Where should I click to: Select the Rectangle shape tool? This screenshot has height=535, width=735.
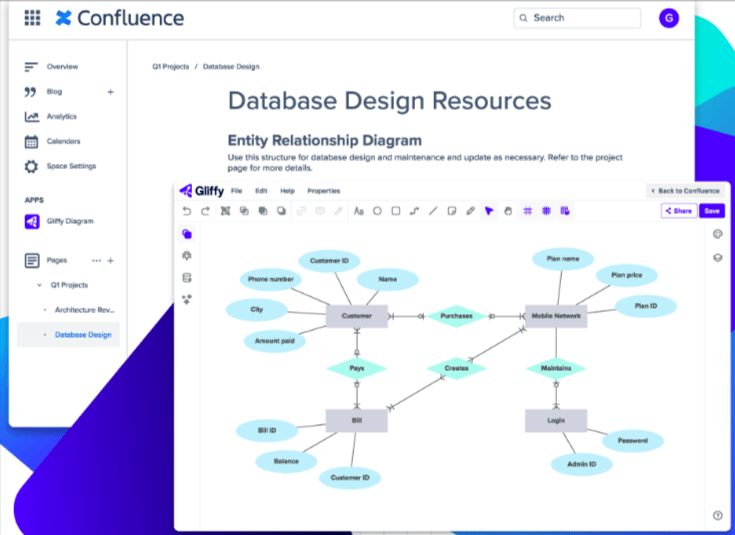396,211
